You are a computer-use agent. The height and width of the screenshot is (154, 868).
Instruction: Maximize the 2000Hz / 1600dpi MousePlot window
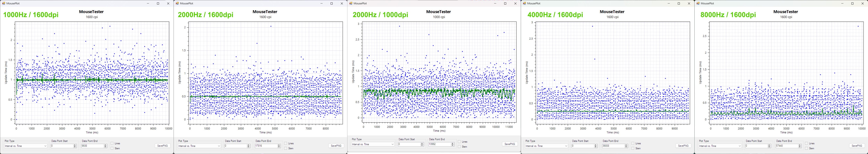(332, 3)
